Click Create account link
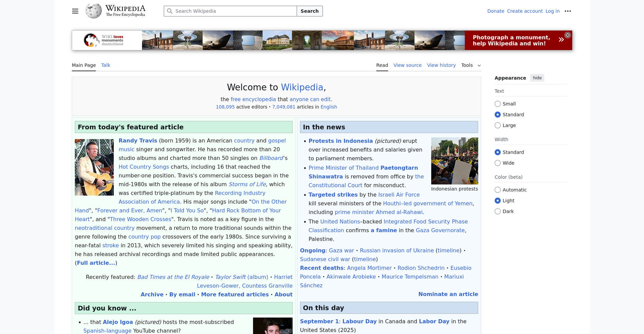This screenshot has width=644, height=334. click(x=525, y=11)
